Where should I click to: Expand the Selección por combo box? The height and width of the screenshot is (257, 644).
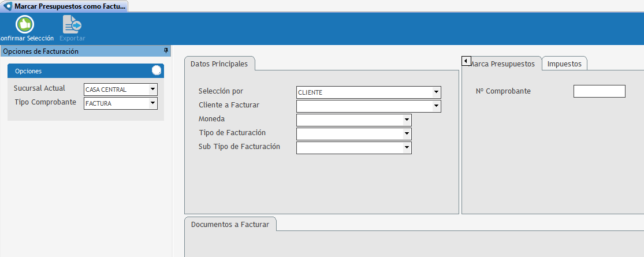[x=436, y=92]
